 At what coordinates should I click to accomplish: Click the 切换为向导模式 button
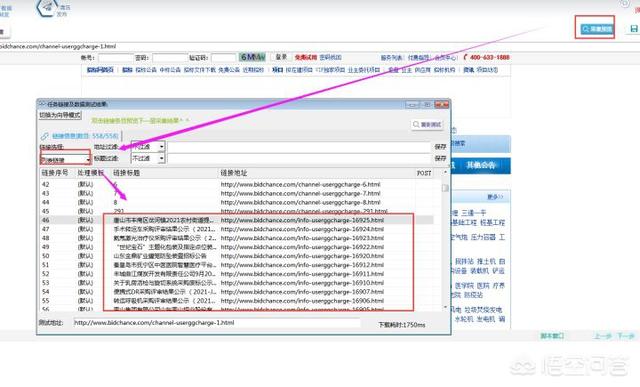pos(60,116)
